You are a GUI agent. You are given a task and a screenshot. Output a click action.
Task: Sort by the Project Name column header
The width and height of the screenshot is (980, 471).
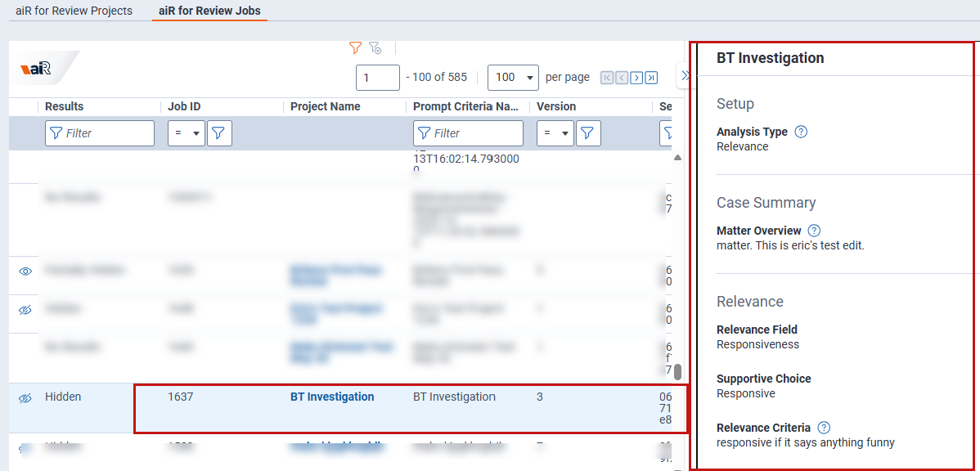point(325,107)
